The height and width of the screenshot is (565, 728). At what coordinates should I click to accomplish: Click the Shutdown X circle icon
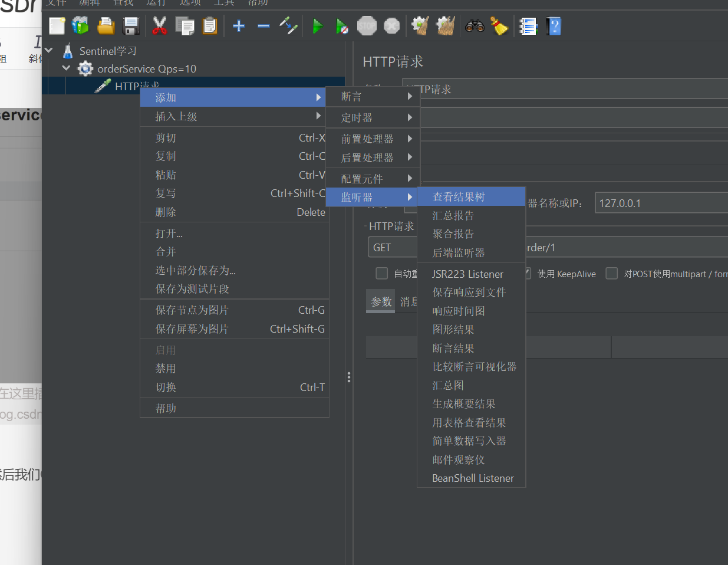391,26
